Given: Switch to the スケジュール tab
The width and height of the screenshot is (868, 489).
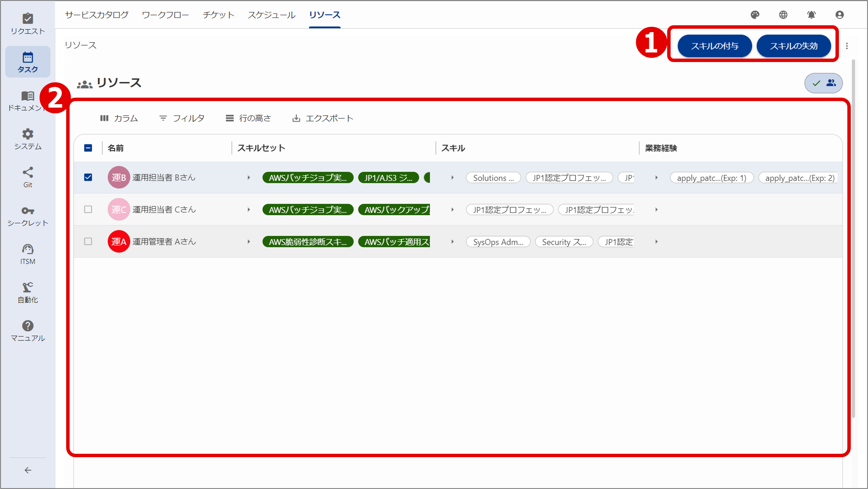Looking at the screenshot, I should point(271,15).
